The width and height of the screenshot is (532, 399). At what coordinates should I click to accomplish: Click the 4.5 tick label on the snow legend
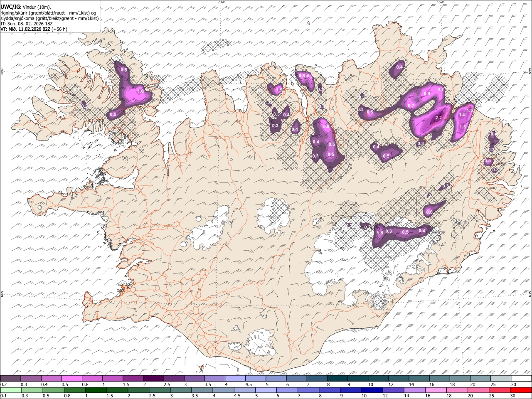point(249,384)
